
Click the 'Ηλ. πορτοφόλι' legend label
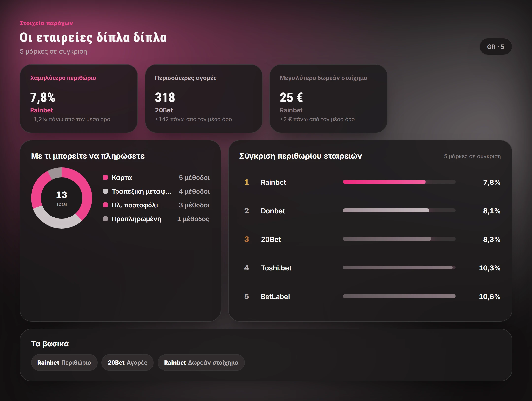(135, 205)
